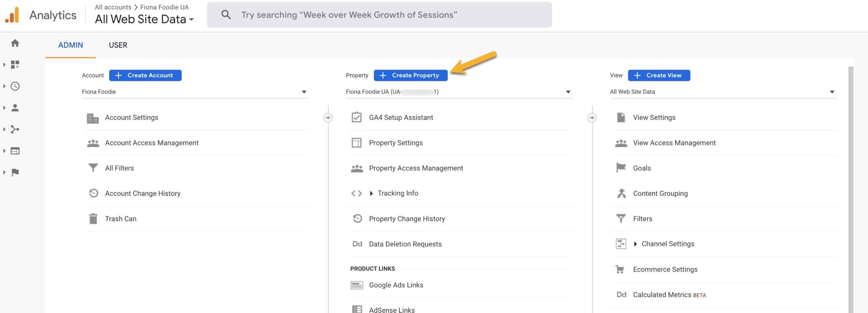This screenshot has height=313, width=868.
Task: Open Conversions reports flag icon in the sidebar
Action: (x=15, y=172)
